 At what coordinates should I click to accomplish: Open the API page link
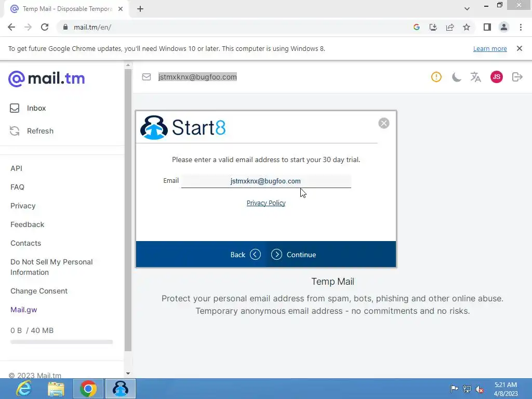coord(16,168)
